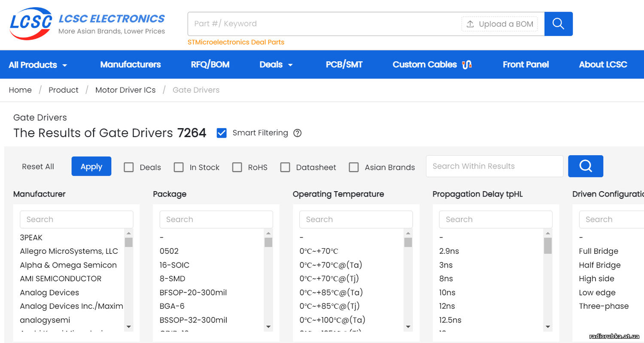Choose BSSOP-32-300mil package
Screen dimensions: 644x343
(x=194, y=320)
